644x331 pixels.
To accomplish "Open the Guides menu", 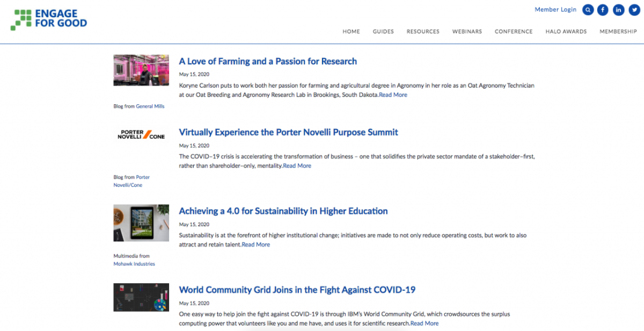I will point(383,32).
